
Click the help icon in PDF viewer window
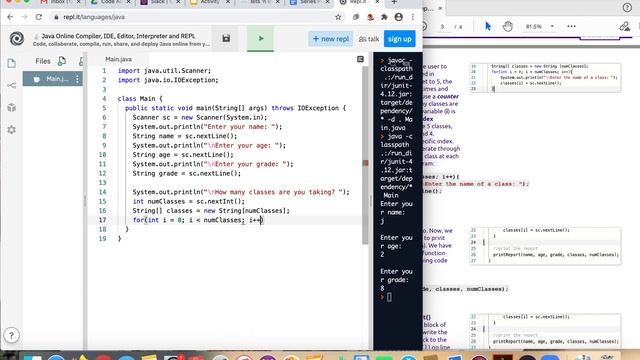point(627,8)
